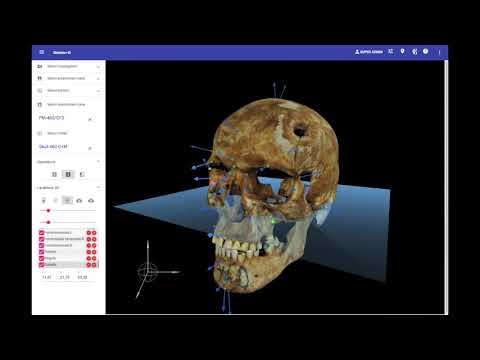Click second red button of Nasion row
The height and width of the screenshot is (360, 480).
click(x=94, y=252)
